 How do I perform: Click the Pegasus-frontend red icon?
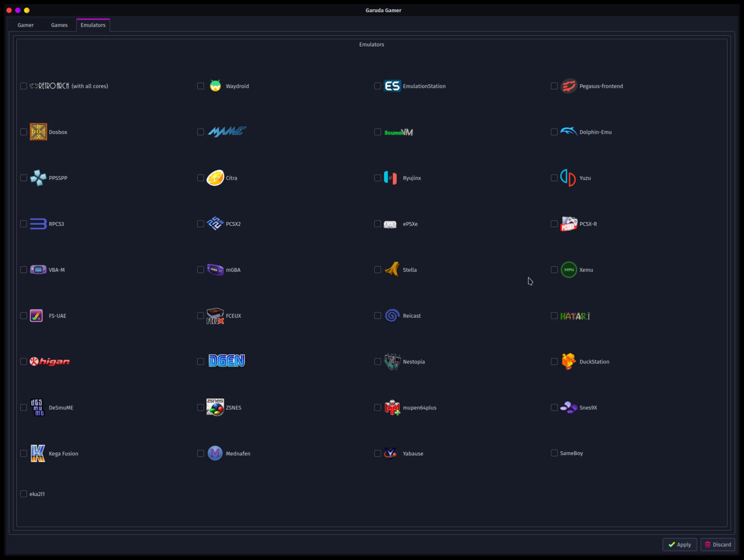pos(569,86)
